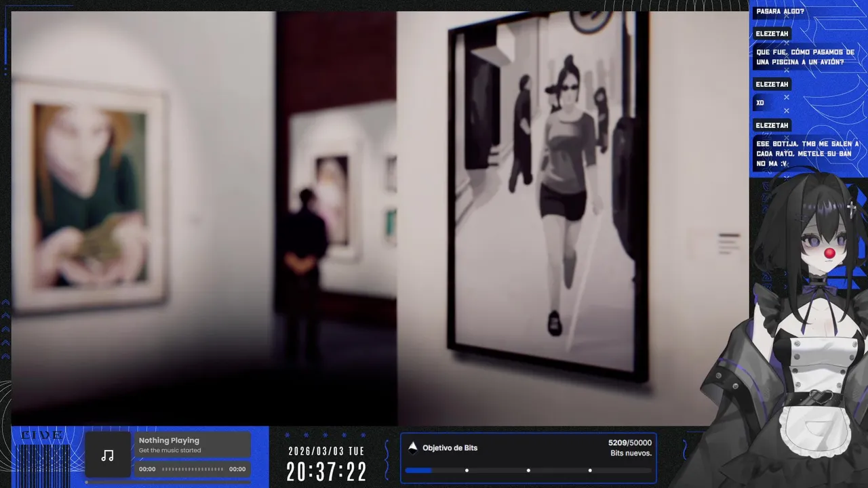Click the "Objetivo de Bits" label
The height and width of the screenshot is (488, 868).
[450, 448]
